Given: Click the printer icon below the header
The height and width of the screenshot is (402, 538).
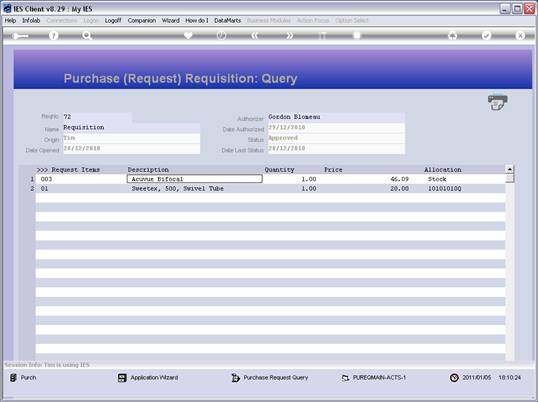Looking at the screenshot, I should pos(498,103).
